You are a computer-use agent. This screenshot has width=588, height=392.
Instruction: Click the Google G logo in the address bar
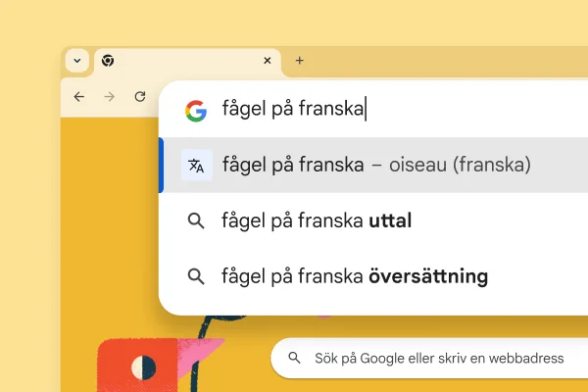click(x=196, y=111)
